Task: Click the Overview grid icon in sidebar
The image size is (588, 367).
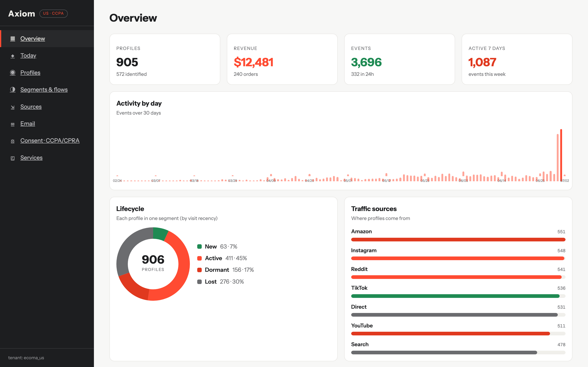Action: (x=13, y=39)
